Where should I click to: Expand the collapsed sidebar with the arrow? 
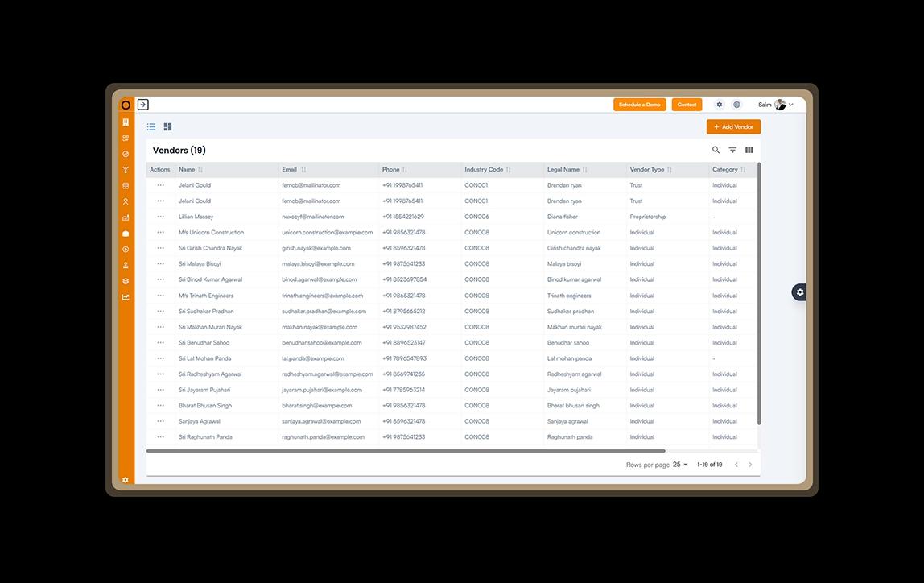[142, 104]
